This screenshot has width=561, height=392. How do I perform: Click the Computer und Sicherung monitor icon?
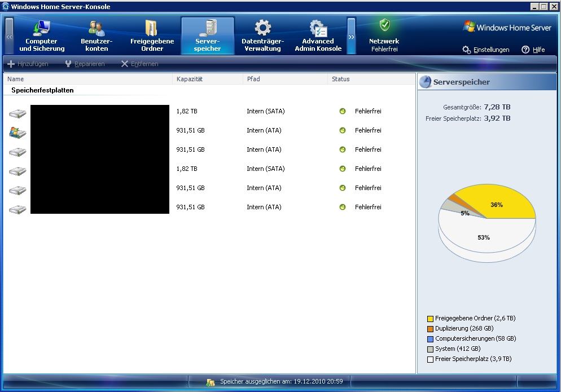click(41, 28)
